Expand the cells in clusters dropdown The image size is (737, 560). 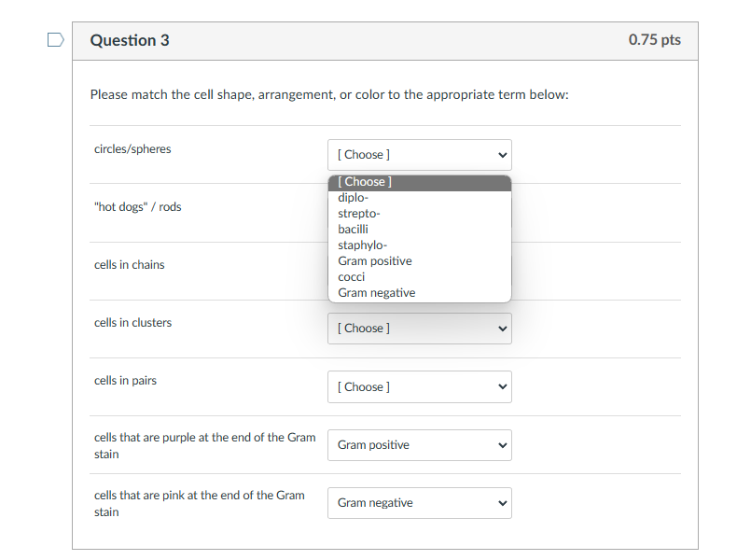click(x=419, y=329)
